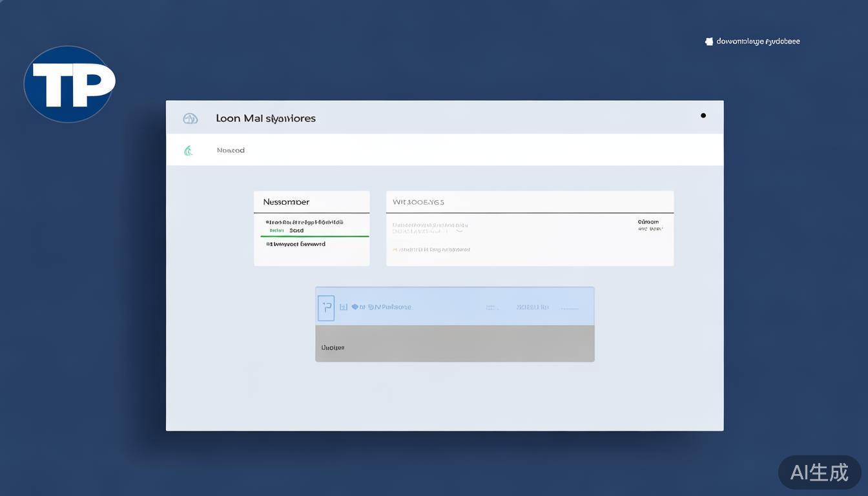Expand the small chevron in the right panel
Viewport: 868px width, 496px height.
[x=459, y=230]
